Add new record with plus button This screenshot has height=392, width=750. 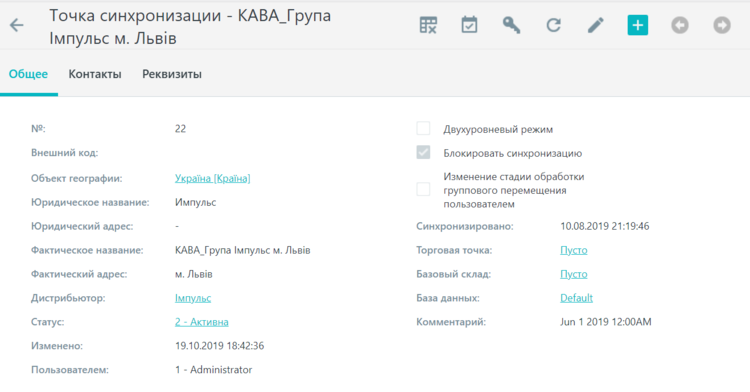[638, 25]
